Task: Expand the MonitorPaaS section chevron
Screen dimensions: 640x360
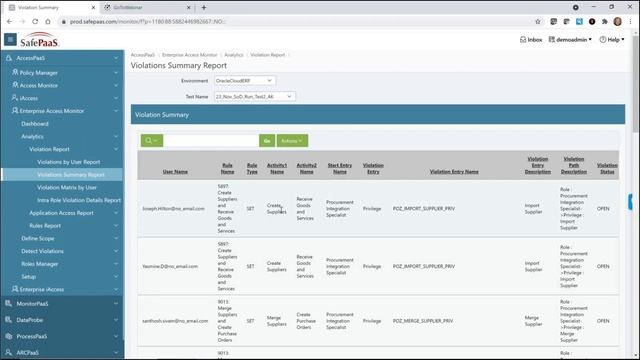Action: 116,303
